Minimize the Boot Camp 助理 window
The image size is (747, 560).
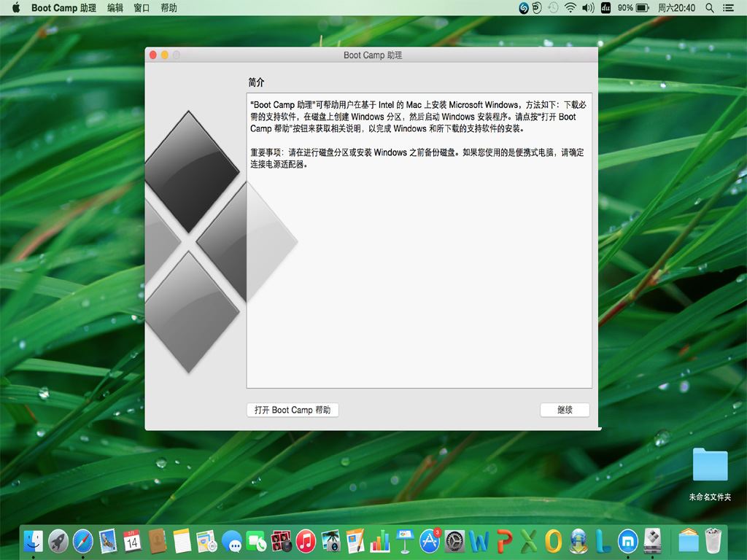164,55
